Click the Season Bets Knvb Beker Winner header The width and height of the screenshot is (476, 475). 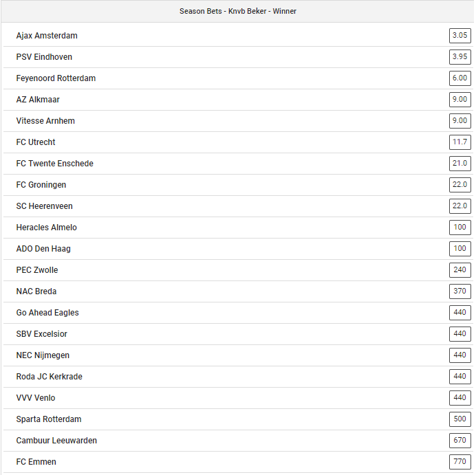238,11
